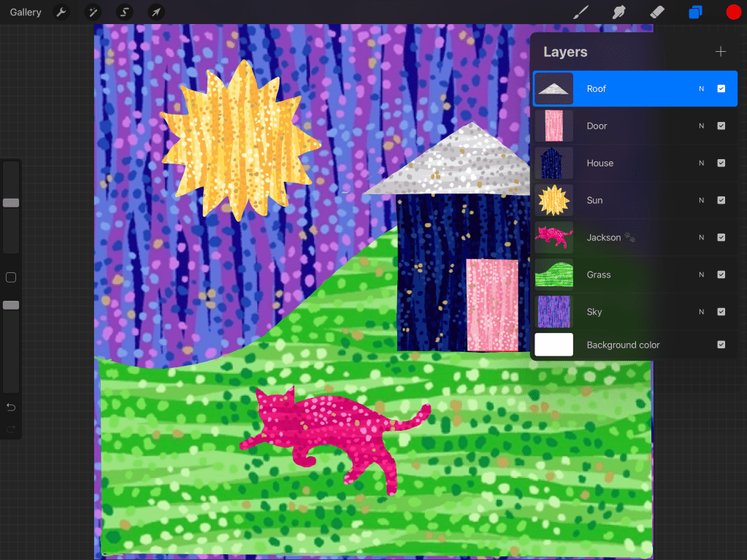Screen dimensions: 747x560
Task: Open blend mode options for the Roof layer
Action: (701, 88)
